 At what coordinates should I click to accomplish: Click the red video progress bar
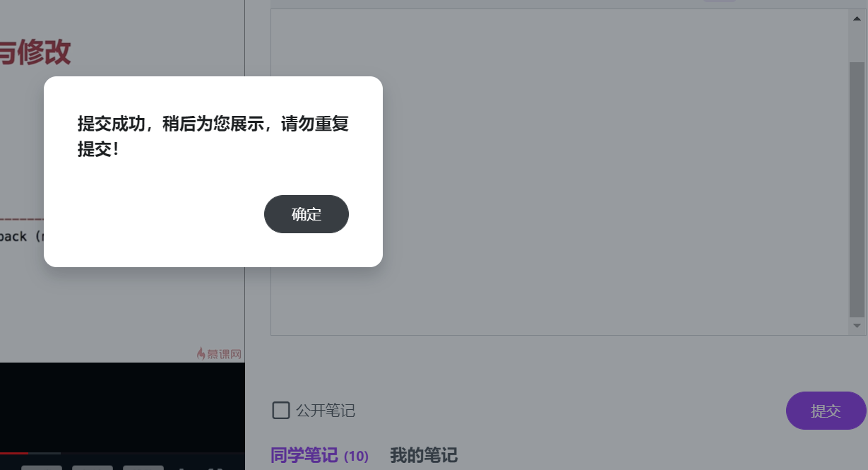pyautogui.click(x=14, y=452)
